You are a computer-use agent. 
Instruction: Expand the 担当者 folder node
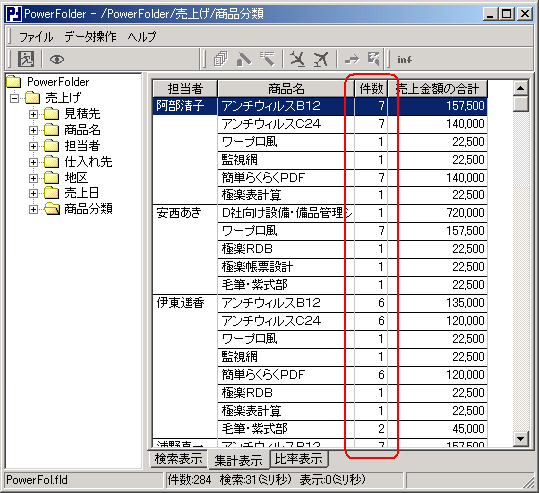pos(33,146)
